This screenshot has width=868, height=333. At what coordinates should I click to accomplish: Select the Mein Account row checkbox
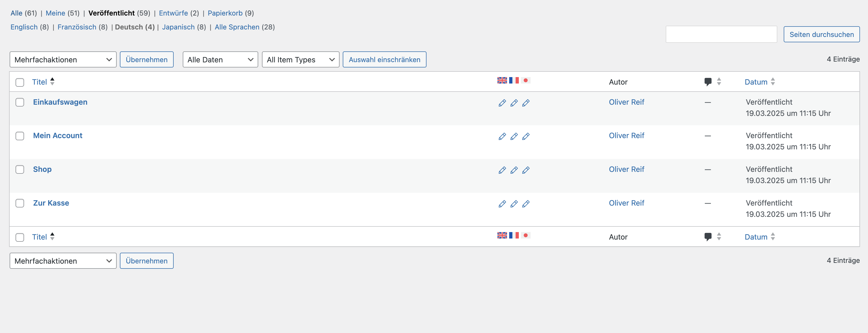click(20, 136)
